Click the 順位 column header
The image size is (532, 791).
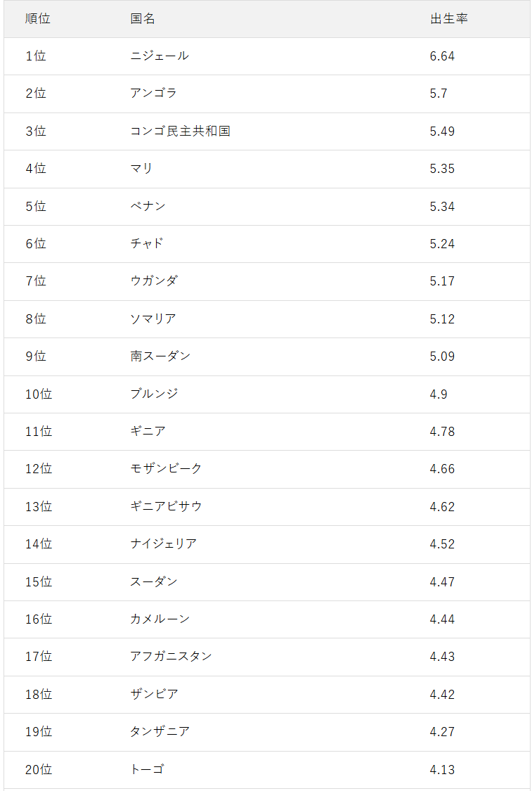[38, 19]
